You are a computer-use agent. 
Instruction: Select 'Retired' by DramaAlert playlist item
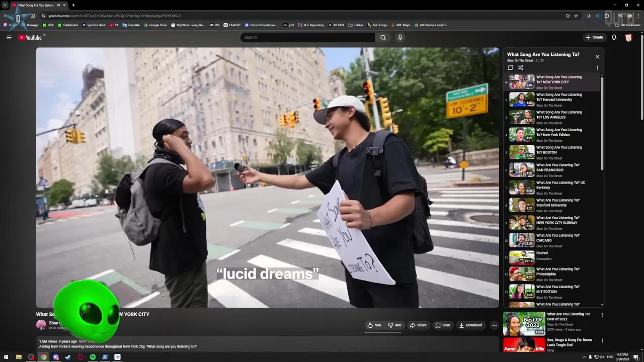pyautogui.click(x=552, y=257)
